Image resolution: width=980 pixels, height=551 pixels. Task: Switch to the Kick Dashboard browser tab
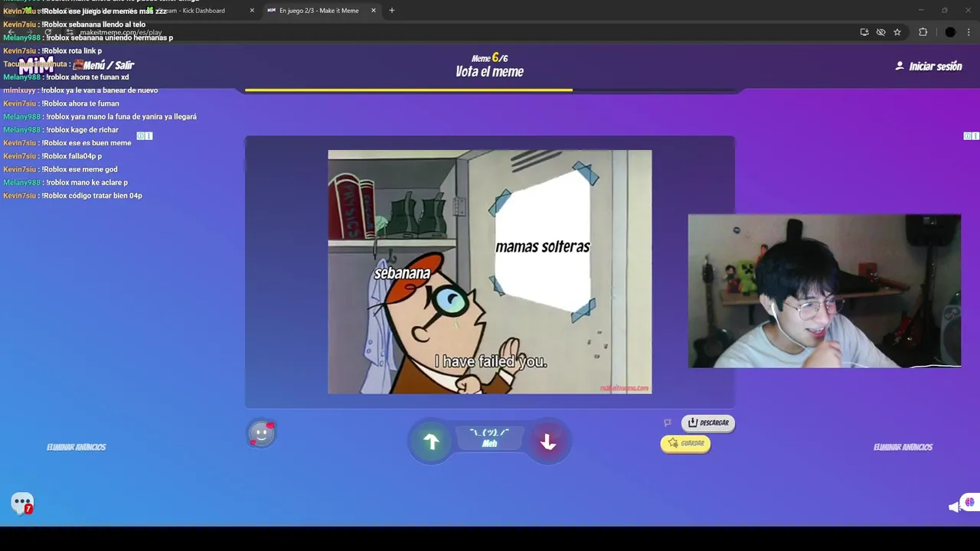click(198, 11)
